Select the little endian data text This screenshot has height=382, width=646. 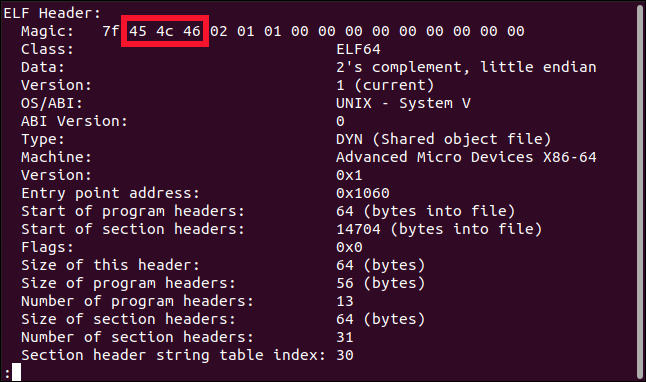pyautogui.click(x=538, y=67)
